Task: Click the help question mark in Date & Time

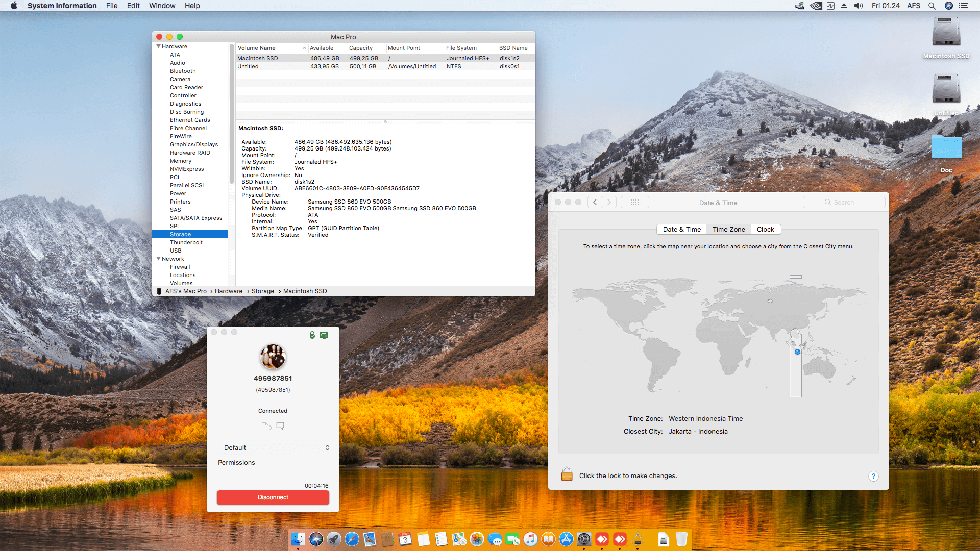Action: click(x=873, y=476)
